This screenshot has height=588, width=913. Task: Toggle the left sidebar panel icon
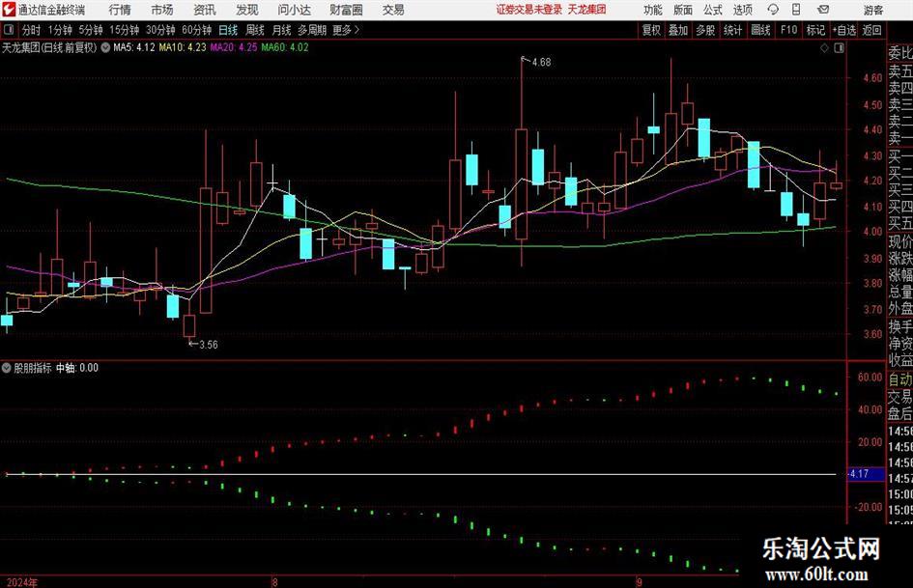9,30
